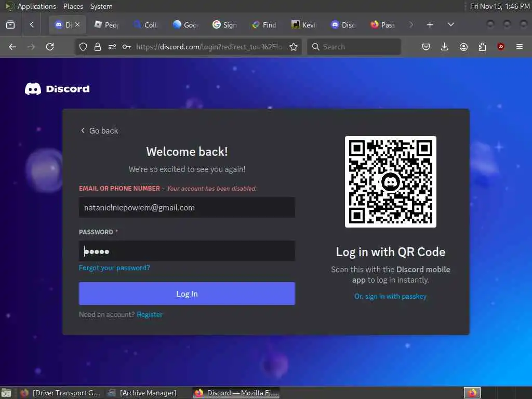Image resolution: width=532 pixels, height=399 pixels.
Task: Open Pocket save icon
Action: coord(426,47)
